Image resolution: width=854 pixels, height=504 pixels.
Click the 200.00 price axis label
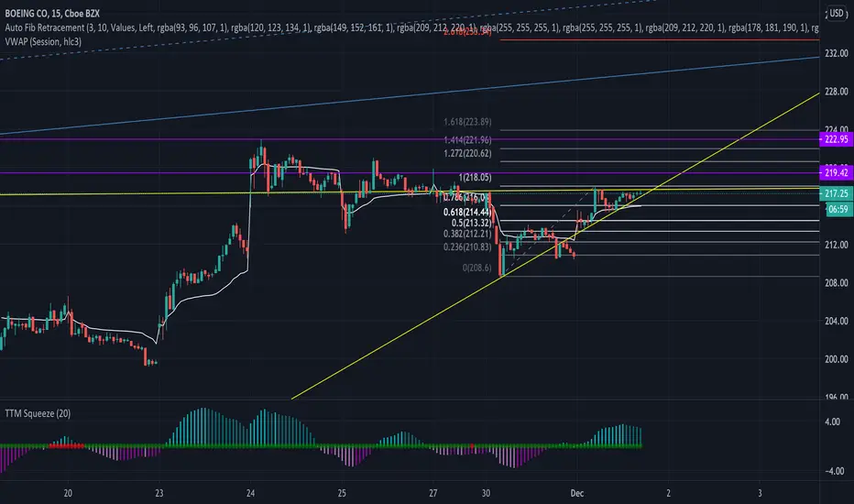837,359
